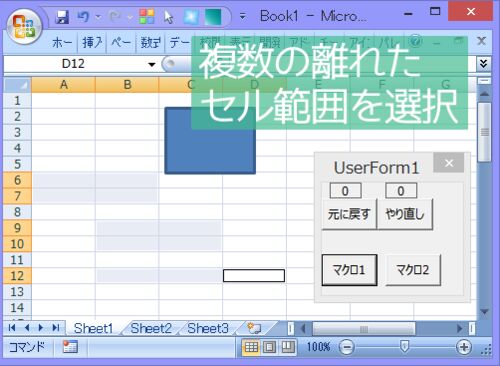
Task: Select column B header
Action: [127, 85]
